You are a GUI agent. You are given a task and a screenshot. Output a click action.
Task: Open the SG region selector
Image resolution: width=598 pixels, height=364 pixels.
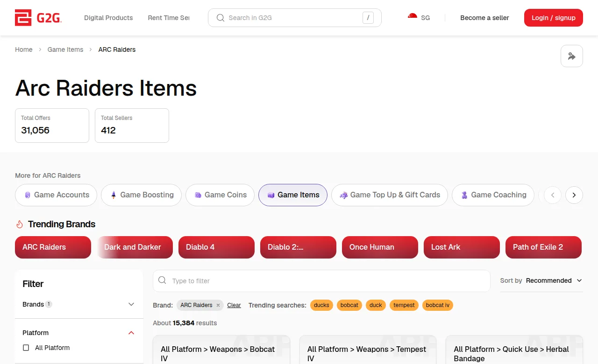(419, 18)
